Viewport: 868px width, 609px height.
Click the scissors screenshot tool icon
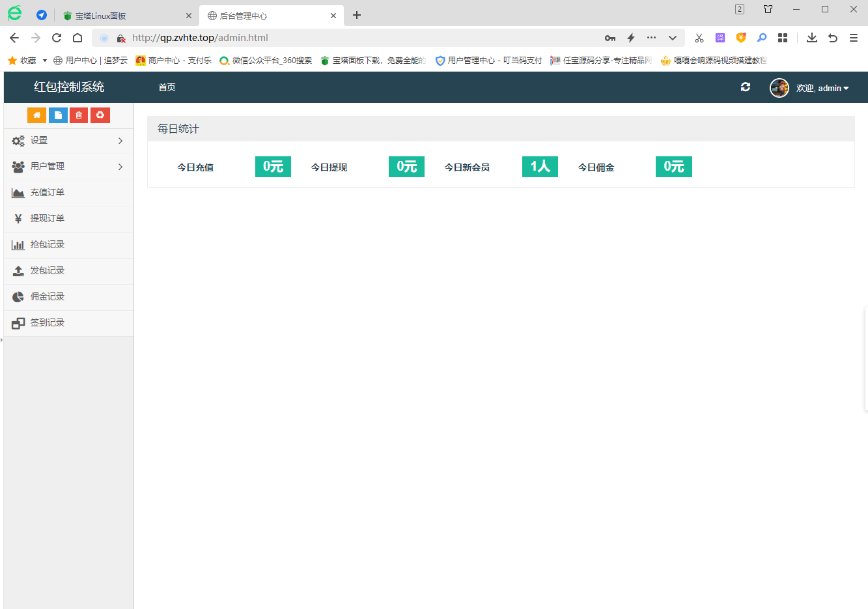(x=699, y=38)
